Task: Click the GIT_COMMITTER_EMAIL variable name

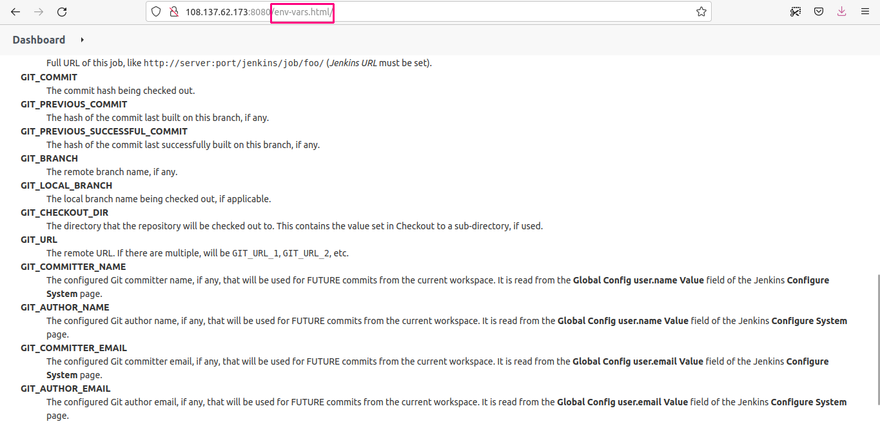Action: coord(74,348)
